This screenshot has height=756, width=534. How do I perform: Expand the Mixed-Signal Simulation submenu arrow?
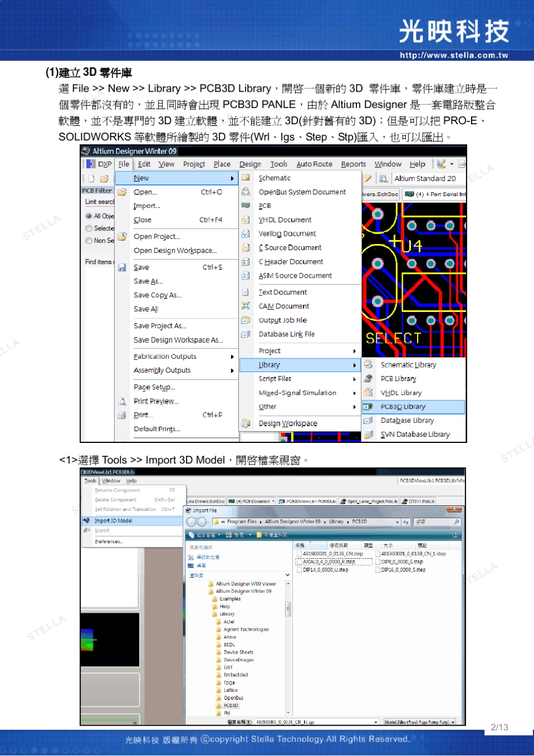point(354,393)
